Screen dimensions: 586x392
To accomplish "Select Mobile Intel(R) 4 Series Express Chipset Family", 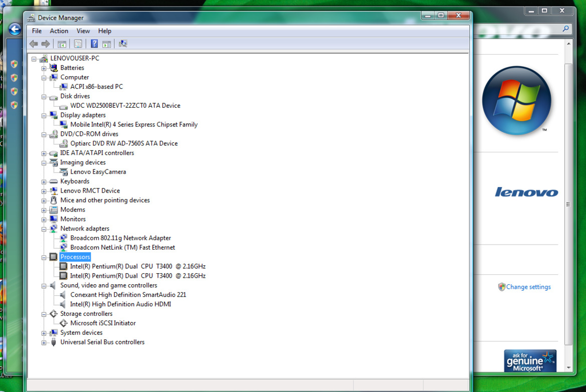I will [134, 124].
